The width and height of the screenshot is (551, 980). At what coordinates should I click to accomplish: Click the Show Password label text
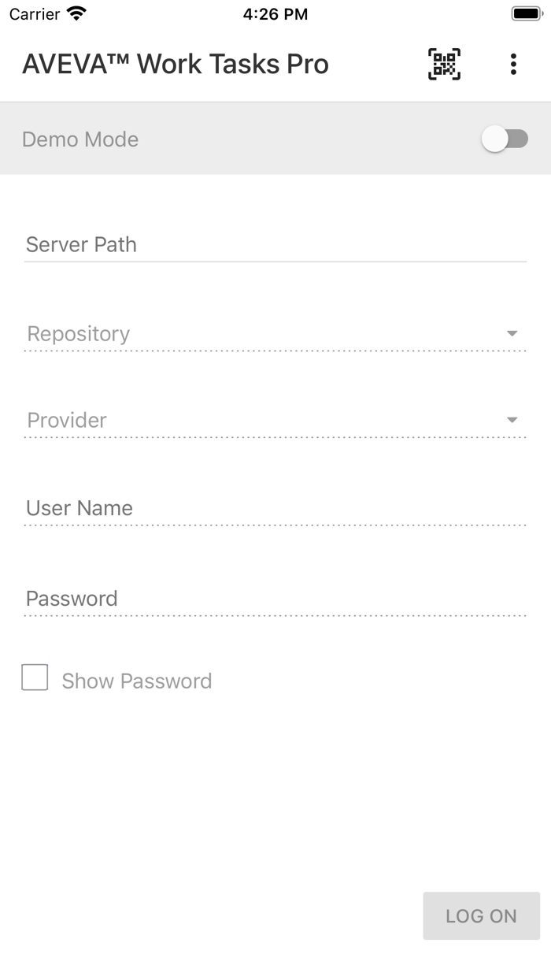136,680
